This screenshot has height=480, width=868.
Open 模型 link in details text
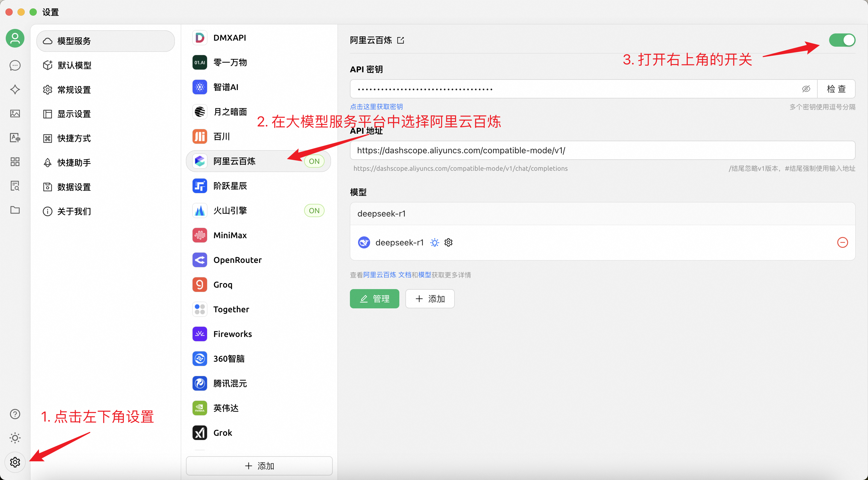tap(425, 275)
